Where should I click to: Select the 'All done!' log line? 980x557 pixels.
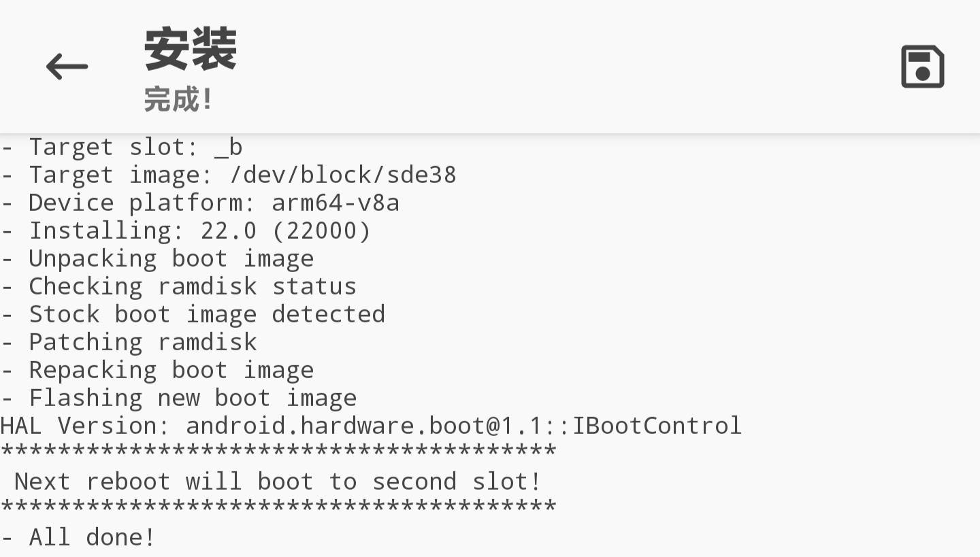tap(79, 537)
